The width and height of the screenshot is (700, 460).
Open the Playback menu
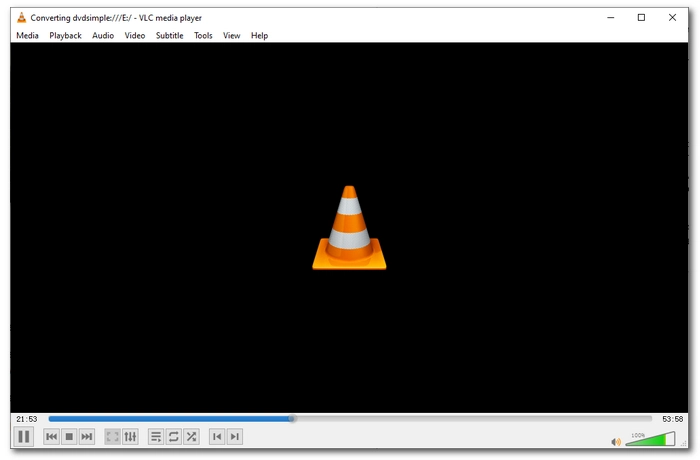pos(65,35)
